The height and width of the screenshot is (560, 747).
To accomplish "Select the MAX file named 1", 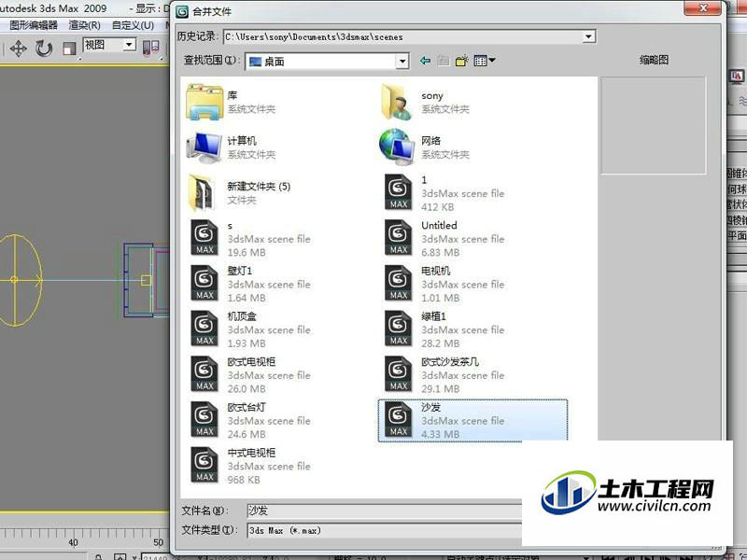I will (x=445, y=193).
